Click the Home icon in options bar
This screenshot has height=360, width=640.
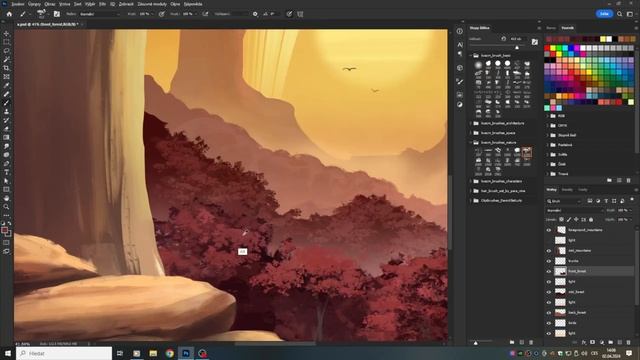[9, 14]
